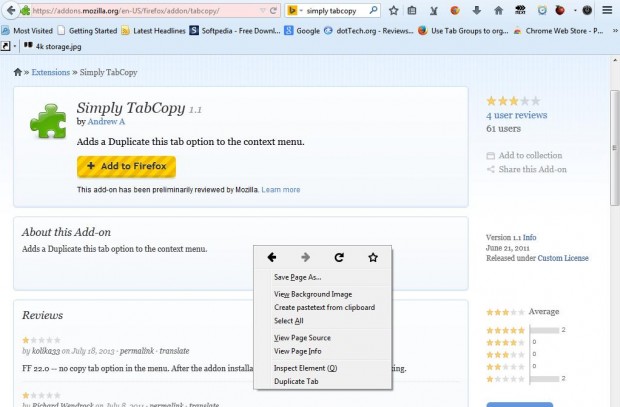Screen dimensions: 620x407
Task: Open the bookmarks list clipboard icon
Action: 412,11
